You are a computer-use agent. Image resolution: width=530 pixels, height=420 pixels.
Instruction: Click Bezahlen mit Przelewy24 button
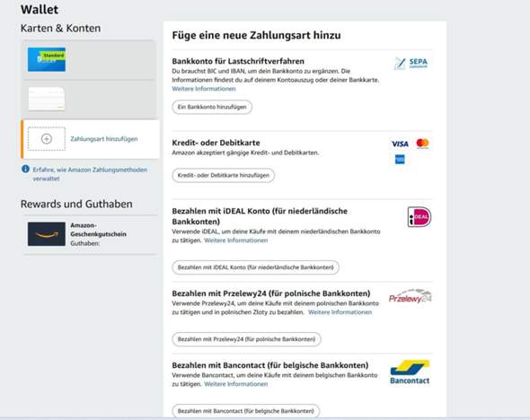click(246, 339)
